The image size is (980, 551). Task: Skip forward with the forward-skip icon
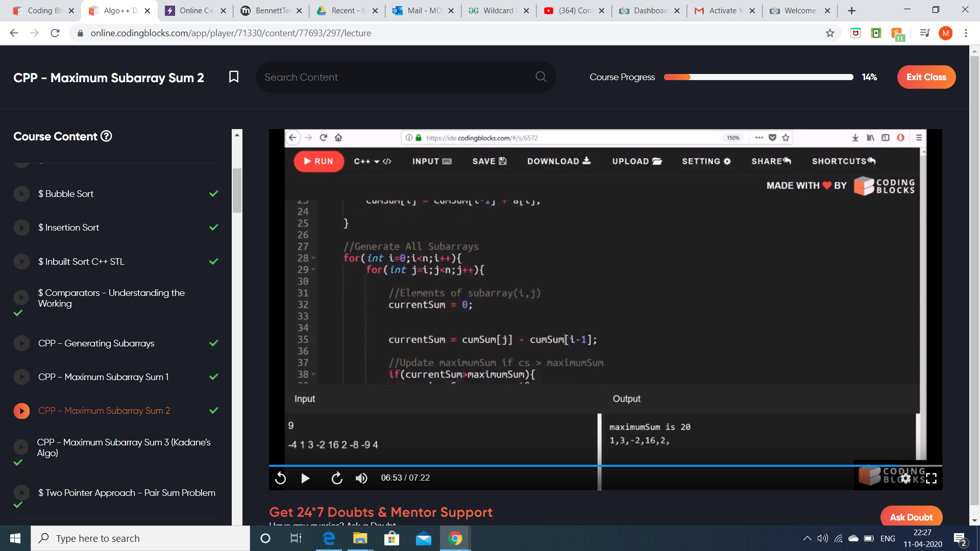coord(337,478)
